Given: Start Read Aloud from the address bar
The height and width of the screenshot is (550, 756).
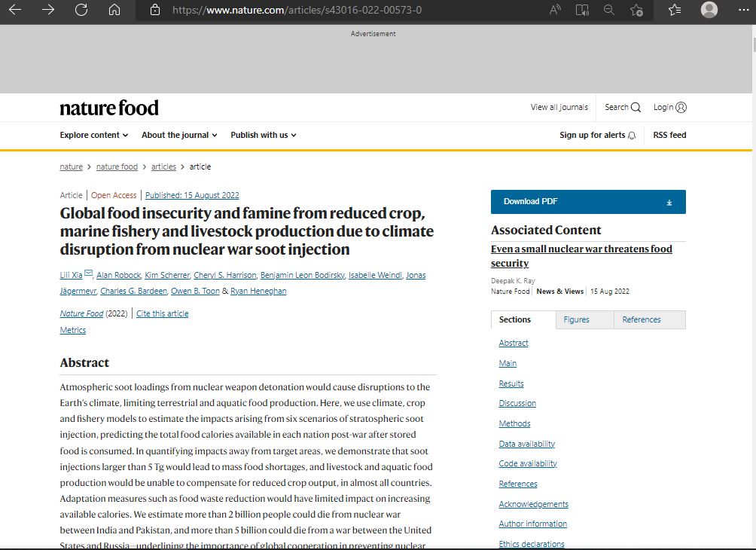Looking at the screenshot, I should pos(555,10).
